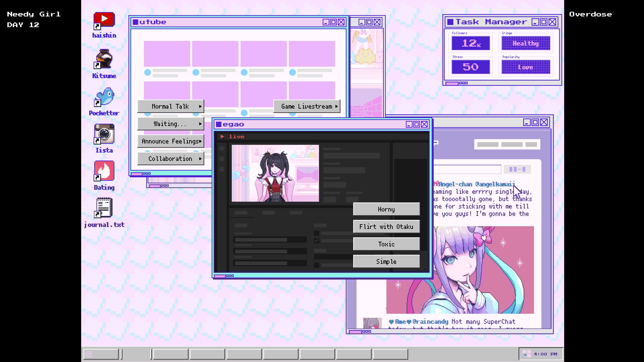Click the taskbar start menu icon
644x362 pixels.
[89, 354]
